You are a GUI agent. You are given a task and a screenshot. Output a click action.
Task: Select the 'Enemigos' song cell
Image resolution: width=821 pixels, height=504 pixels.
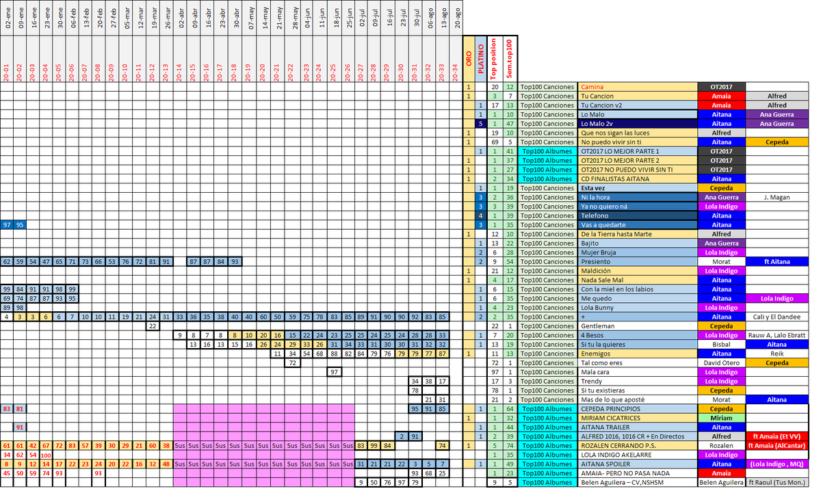pos(637,354)
